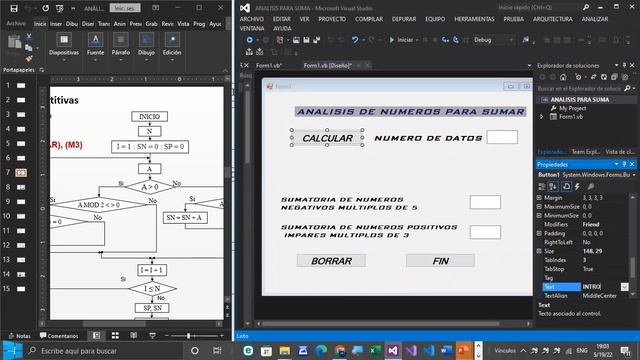Open the Diapositivas group in PowerPoint ribbon
This screenshot has width=640, height=360.
64,47
